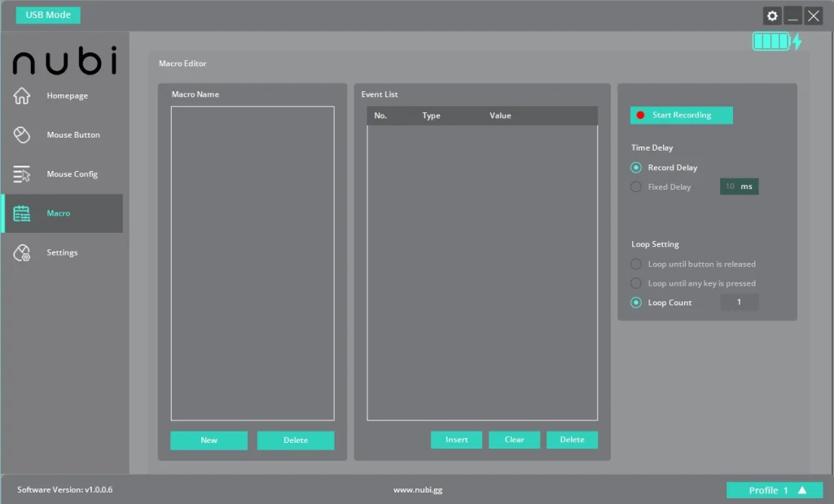Enable Loop until button is released
The width and height of the screenshot is (834, 504).
(636, 264)
